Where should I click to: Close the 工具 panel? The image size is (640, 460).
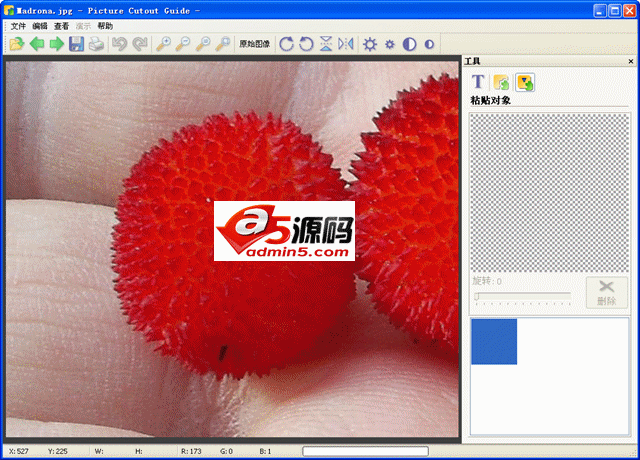click(x=629, y=62)
